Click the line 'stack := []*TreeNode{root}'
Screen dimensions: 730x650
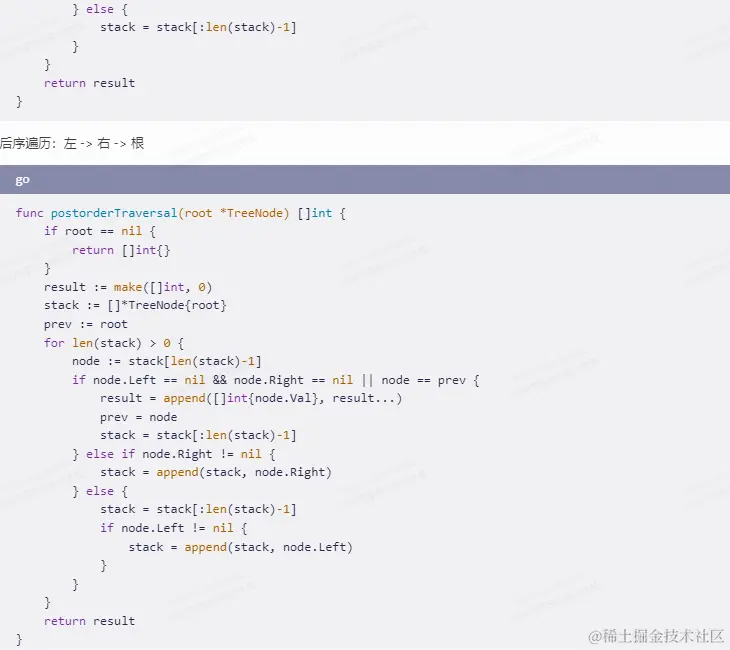tap(135, 305)
